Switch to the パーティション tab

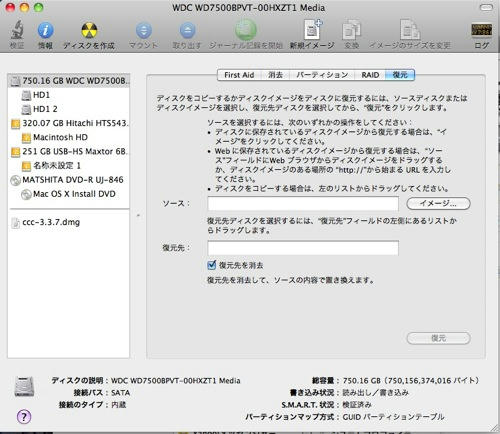(x=322, y=75)
